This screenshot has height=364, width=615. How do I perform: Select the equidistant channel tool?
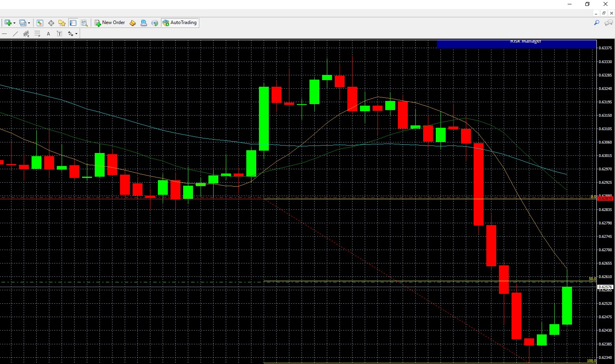pos(26,34)
